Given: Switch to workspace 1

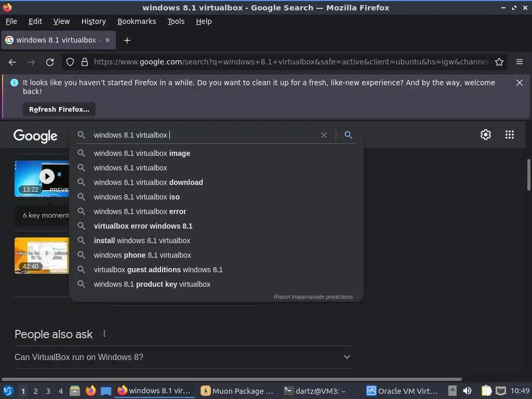Looking at the screenshot, I should (23, 391).
